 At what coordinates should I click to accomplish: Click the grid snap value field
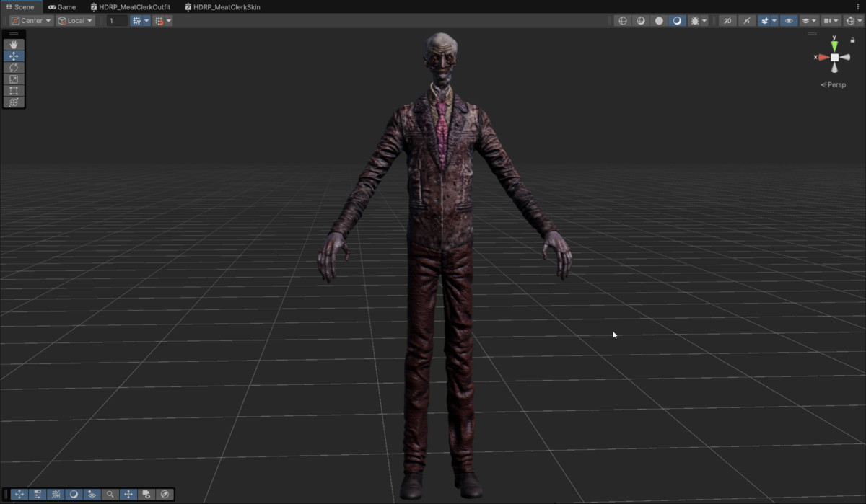[x=117, y=21]
